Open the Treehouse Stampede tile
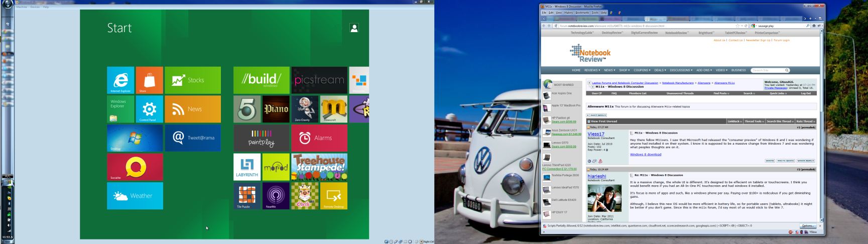 pos(319,167)
